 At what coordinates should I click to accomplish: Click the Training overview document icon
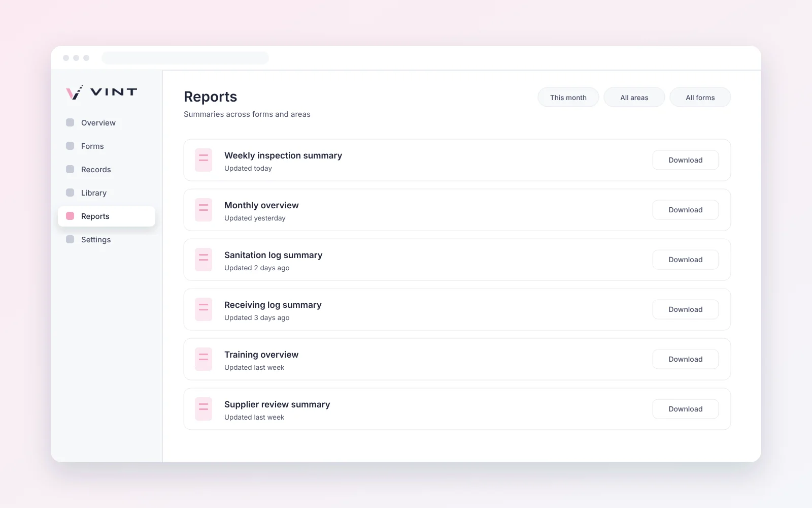[x=204, y=359]
